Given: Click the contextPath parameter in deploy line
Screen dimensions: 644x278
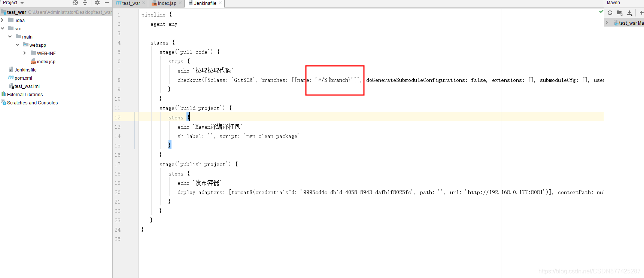Looking at the screenshot, I should click(575, 192).
